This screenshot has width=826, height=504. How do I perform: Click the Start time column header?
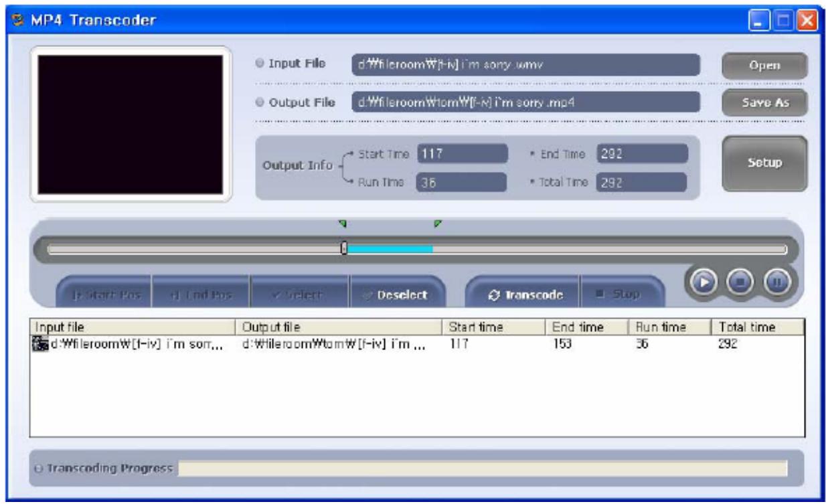point(496,327)
